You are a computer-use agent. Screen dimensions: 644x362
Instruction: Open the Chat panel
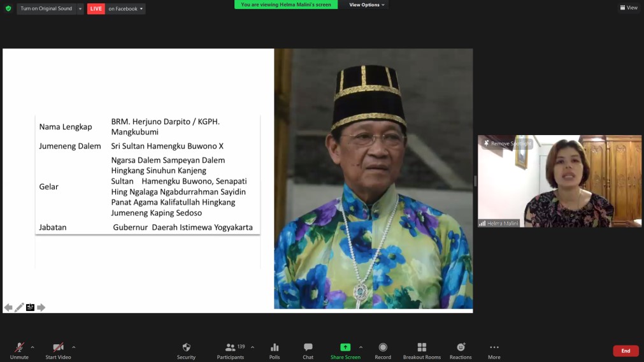click(x=308, y=348)
